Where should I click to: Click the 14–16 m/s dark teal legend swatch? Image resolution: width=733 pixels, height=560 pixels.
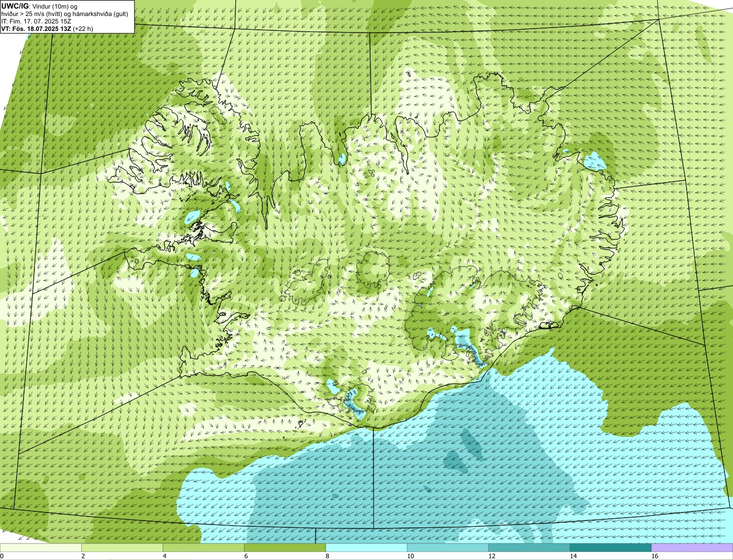point(610,547)
